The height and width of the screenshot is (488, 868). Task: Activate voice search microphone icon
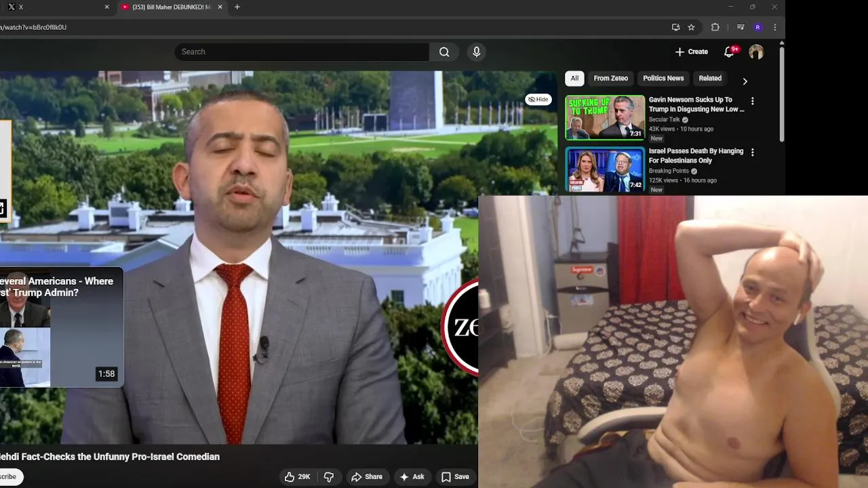point(477,52)
